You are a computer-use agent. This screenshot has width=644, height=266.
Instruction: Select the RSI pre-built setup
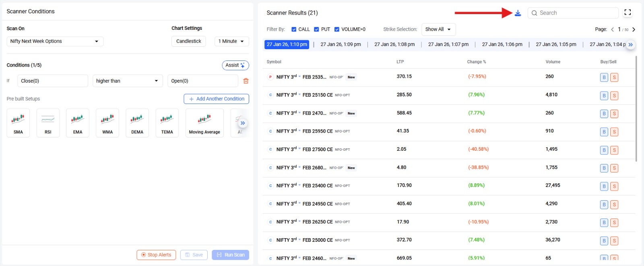(48, 123)
